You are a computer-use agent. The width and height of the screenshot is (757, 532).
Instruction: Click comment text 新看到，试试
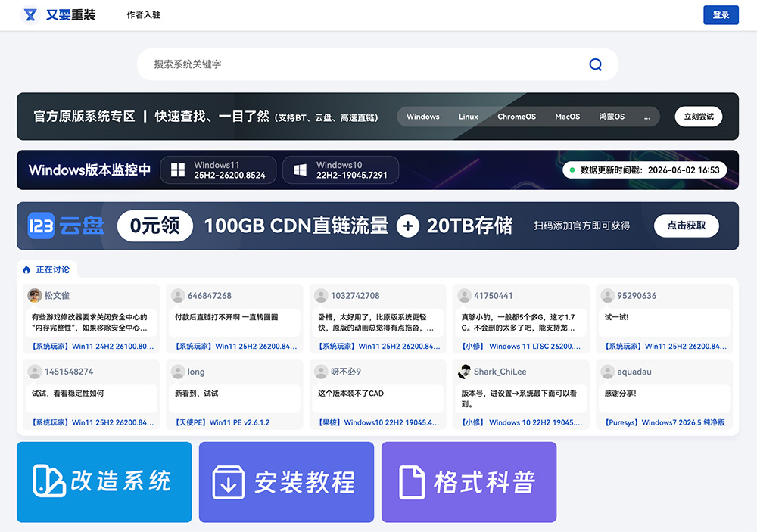pyautogui.click(x=197, y=394)
